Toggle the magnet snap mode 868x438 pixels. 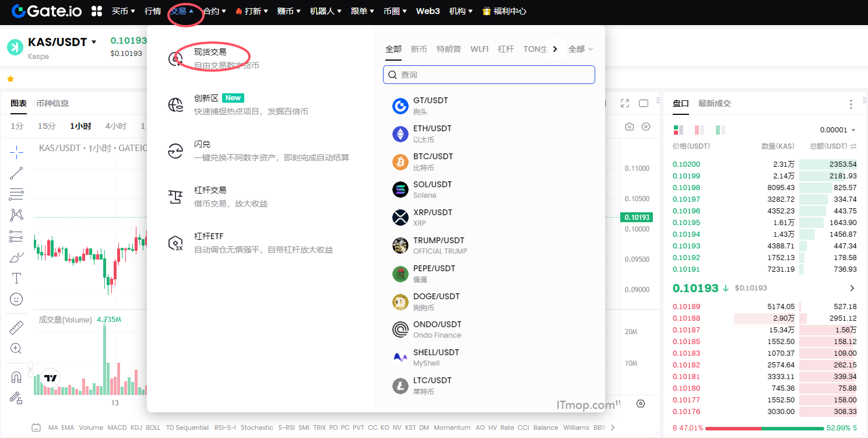pyautogui.click(x=16, y=377)
